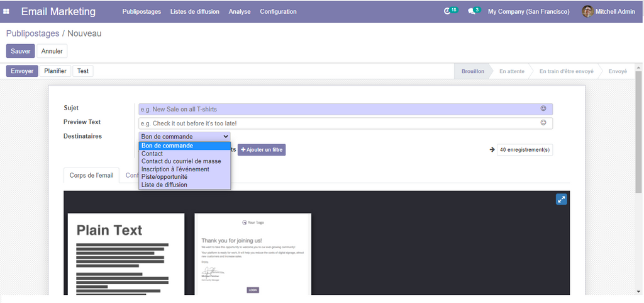Click the emoji icon in Preview Text field
644x303 pixels.
tap(543, 123)
